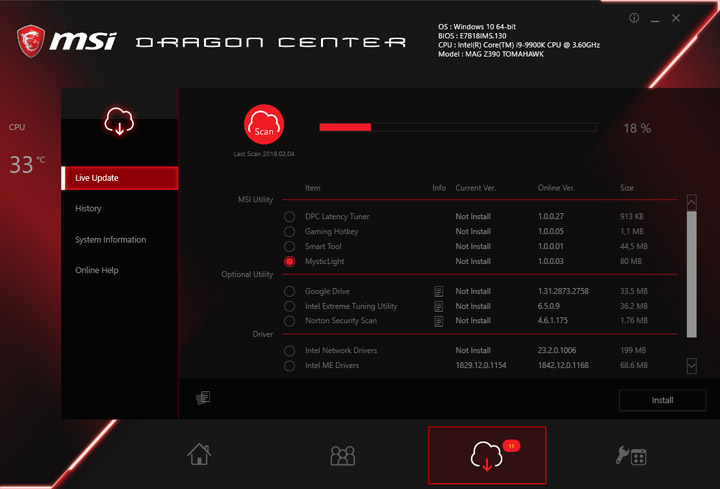Click the Size column header

click(x=627, y=188)
